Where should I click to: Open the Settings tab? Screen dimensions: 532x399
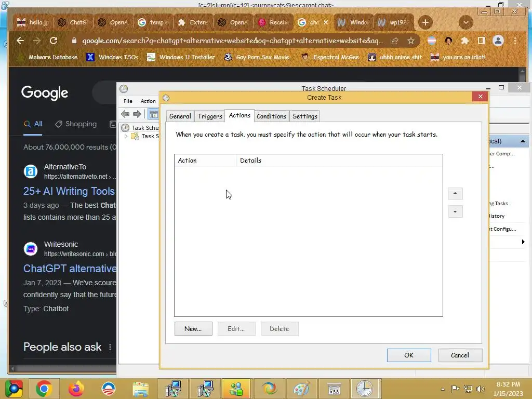click(x=304, y=116)
